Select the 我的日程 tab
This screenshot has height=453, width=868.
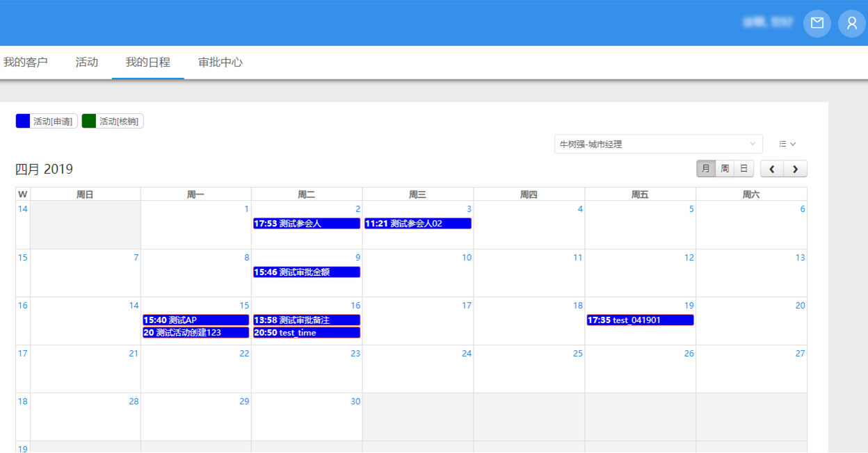tap(148, 62)
